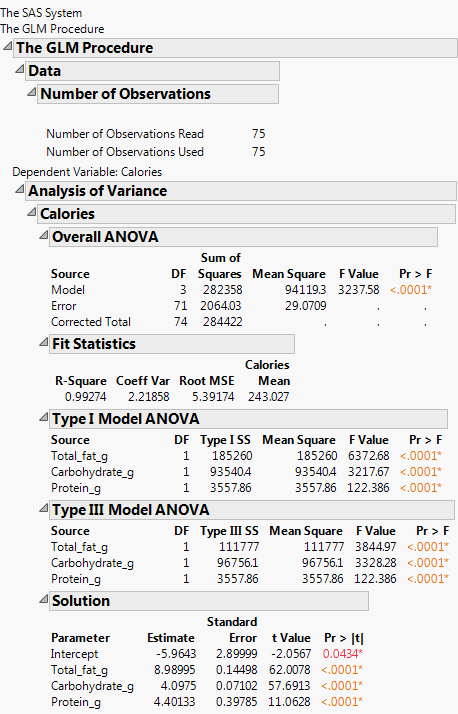This screenshot has width=458, height=714.
Task: Select 'The SAS System' title text
Action: pos(41,13)
